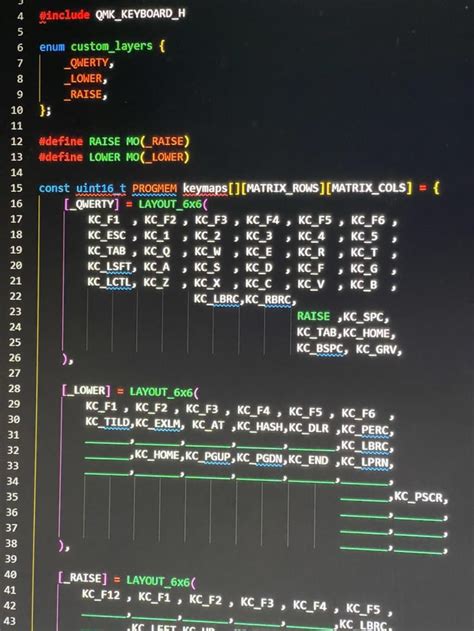Click the keymaps array name
Image resolution: width=474 pixels, height=631 pixels.
point(205,188)
